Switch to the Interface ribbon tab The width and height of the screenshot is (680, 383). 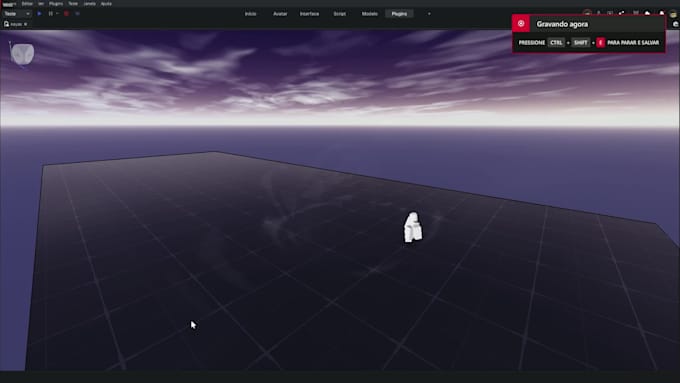pyautogui.click(x=309, y=14)
